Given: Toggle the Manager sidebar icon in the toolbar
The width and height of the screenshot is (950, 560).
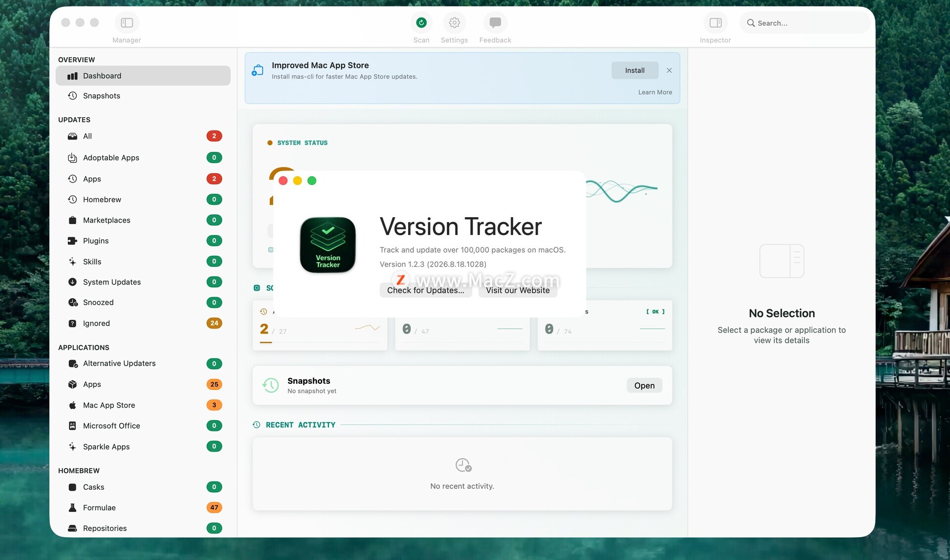Looking at the screenshot, I should pyautogui.click(x=127, y=23).
